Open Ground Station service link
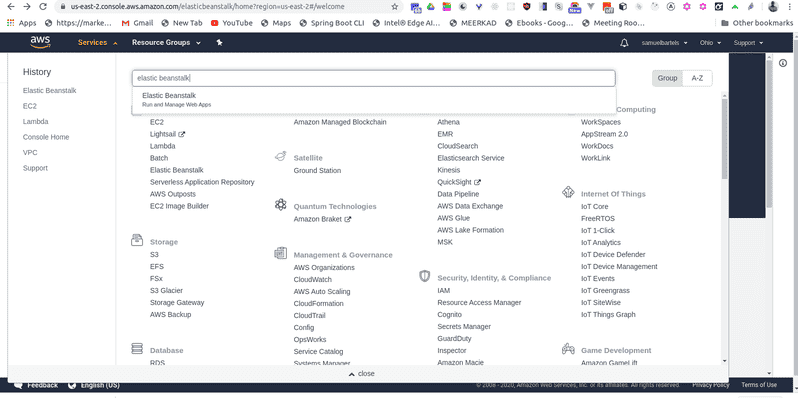 (317, 170)
